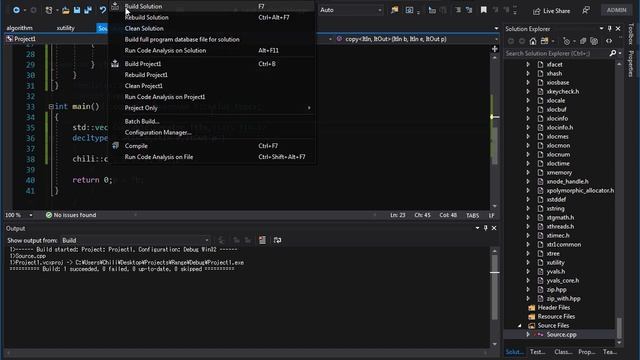The image size is (640, 360).
Task: Pin the Output panel
Action: [485, 228]
